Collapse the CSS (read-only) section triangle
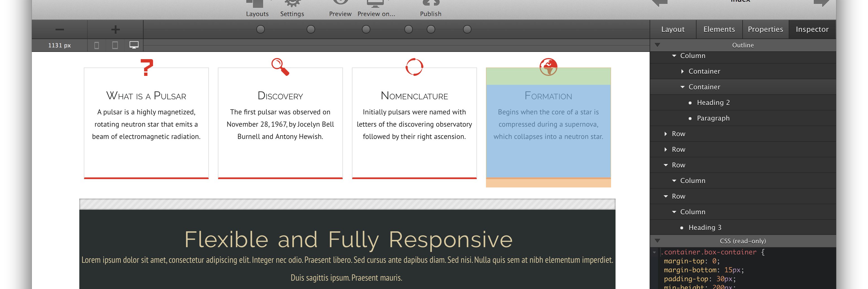 coord(657,241)
